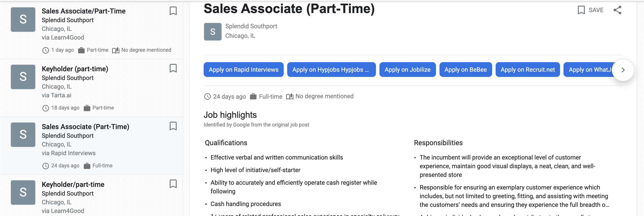644x216 pixels.
Task: Select Sales Associate (Part-Time) via Rapid Interviews
Action: [x=85, y=127]
